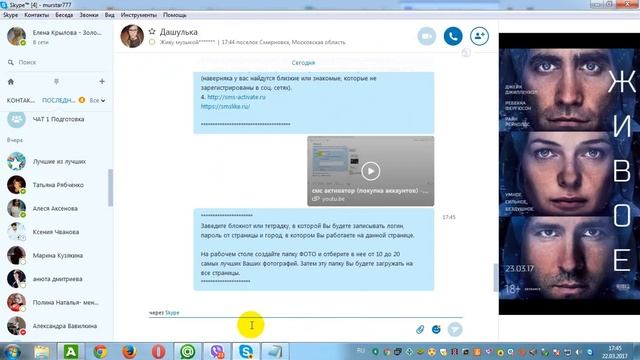The width and height of the screenshot is (640, 360).
Task: Launch Opera from the taskbar
Action: click(158, 352)
